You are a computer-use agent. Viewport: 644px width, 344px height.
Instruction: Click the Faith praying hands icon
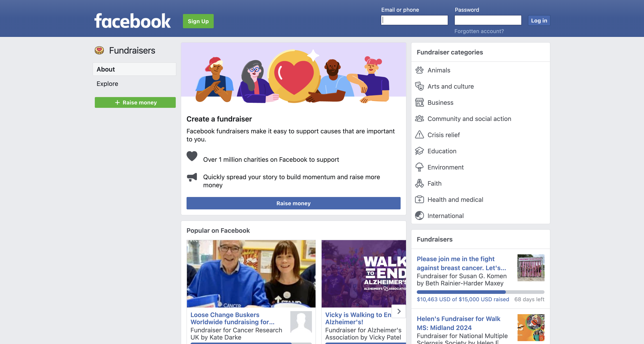tap(419, 183)
